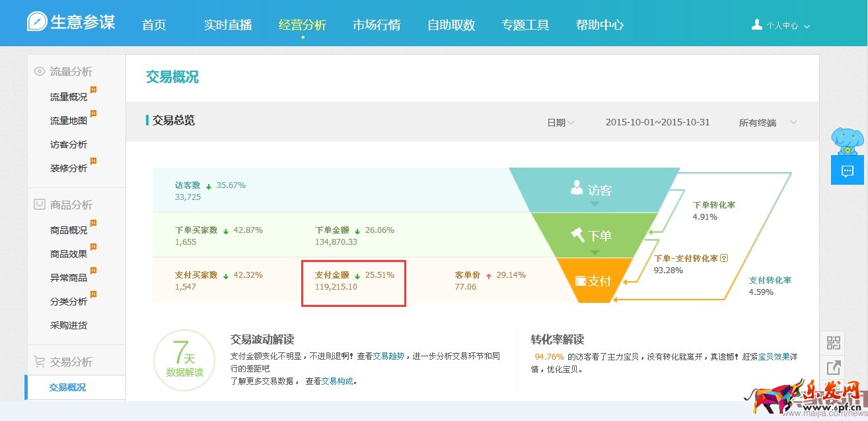Click the elephant mascot assistant icon

click(847, 141)
